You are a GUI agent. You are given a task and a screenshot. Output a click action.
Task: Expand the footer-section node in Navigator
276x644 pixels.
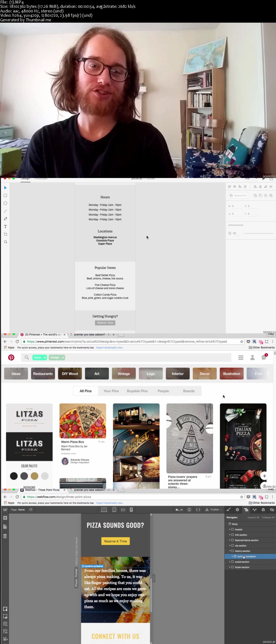[230, 567]
